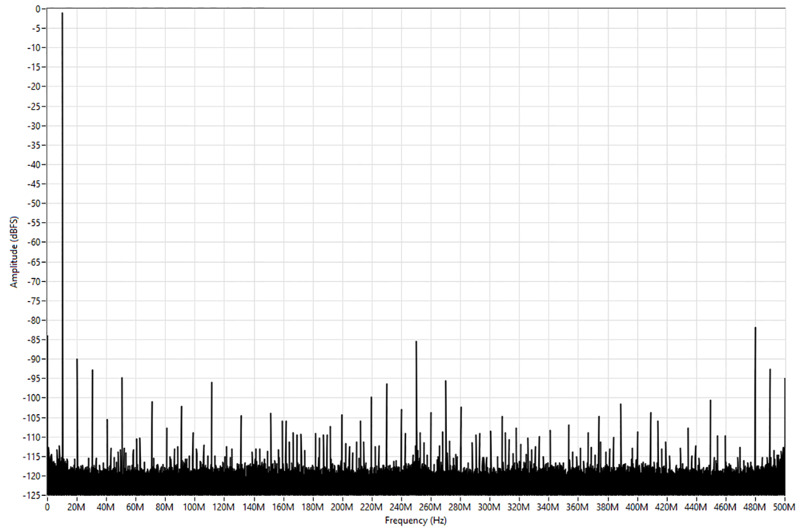
Task: Select the -80 amplitude tick label
Action: tap(34, 320)
